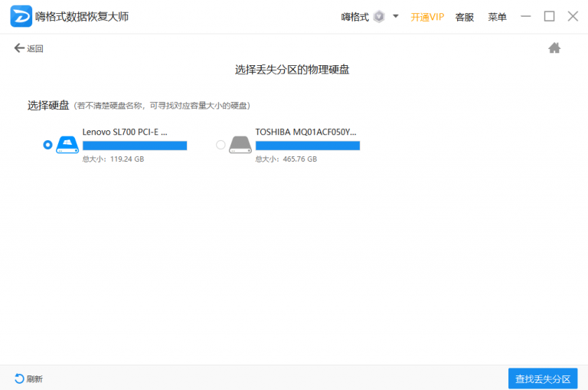The height and width of the screenshot is (390, 588).
Task: Open the 菜单 menu
Action: (497, 17)
